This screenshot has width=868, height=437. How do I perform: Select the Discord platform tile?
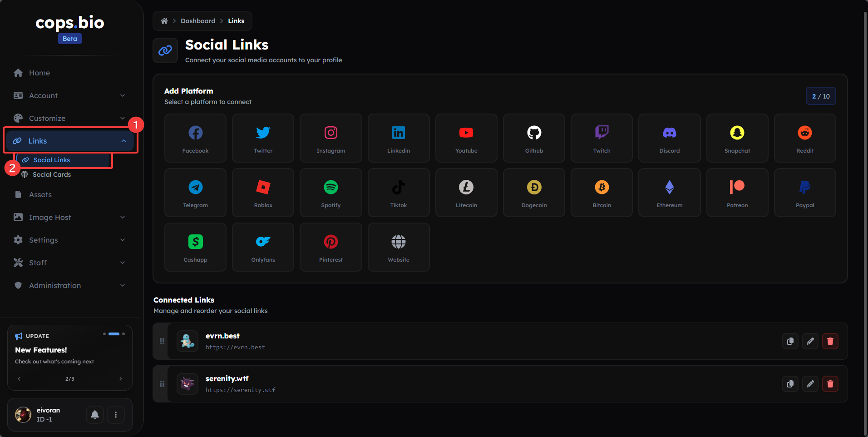pyautogui.click(x=669, y=138)
